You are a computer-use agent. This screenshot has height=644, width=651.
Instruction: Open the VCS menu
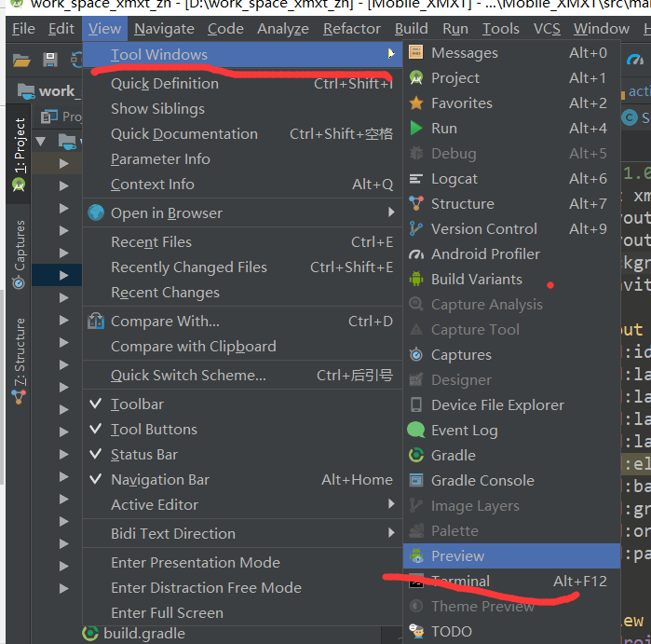tap(547, 29)
